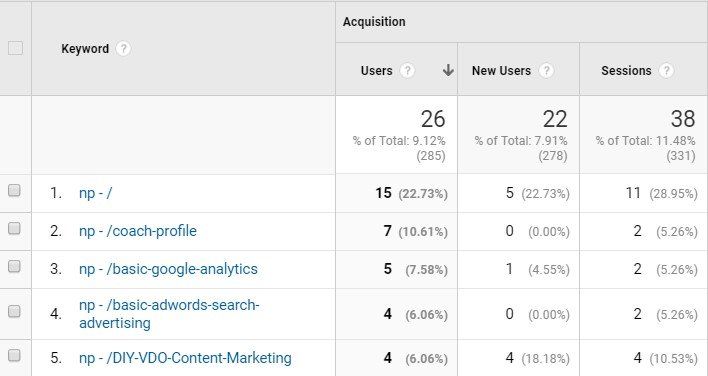Click the New Users help icon
This screenshot has height=376, width=708.
coord(546,70)
